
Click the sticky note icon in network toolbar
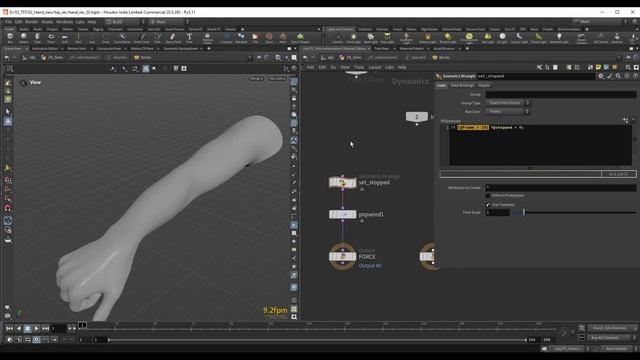(x=598, y=67)
